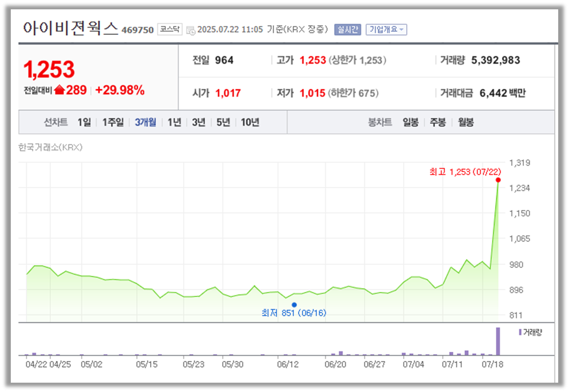Click the 거래량 value 5,392,983
The height and width of the screenshot is (392, 569).
(495, 60)
